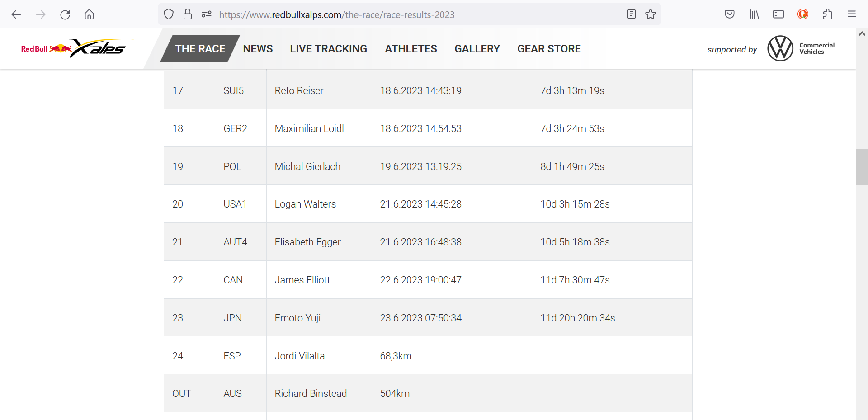Click team code POL
This screenshot has width=868, height=420.
(232, 166)
